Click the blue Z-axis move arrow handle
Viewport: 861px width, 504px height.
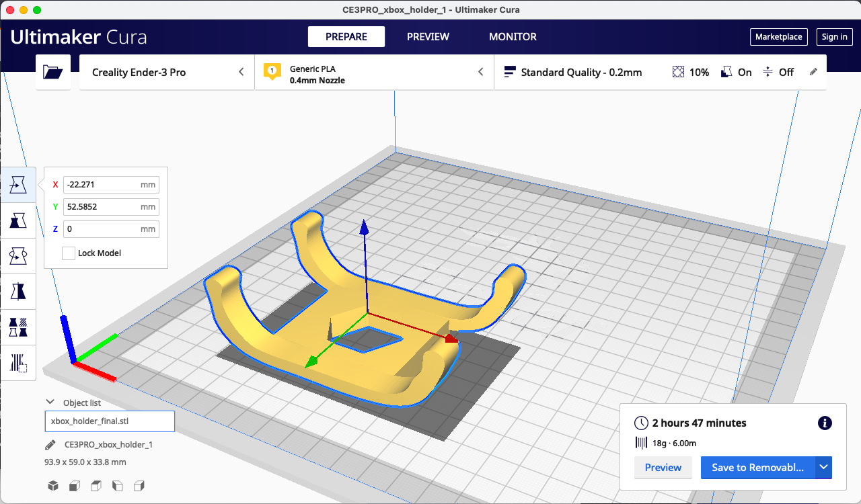coord(364,226)
